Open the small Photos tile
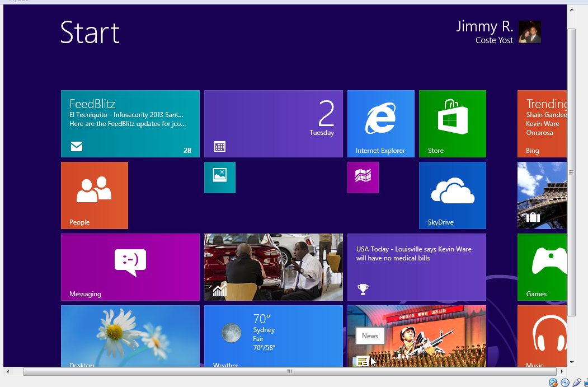 click(x=220, y=178)
